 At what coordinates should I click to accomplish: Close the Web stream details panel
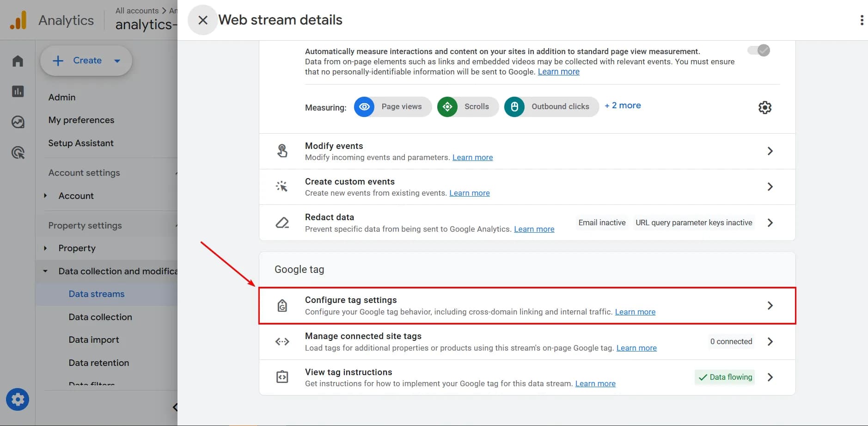202,19
